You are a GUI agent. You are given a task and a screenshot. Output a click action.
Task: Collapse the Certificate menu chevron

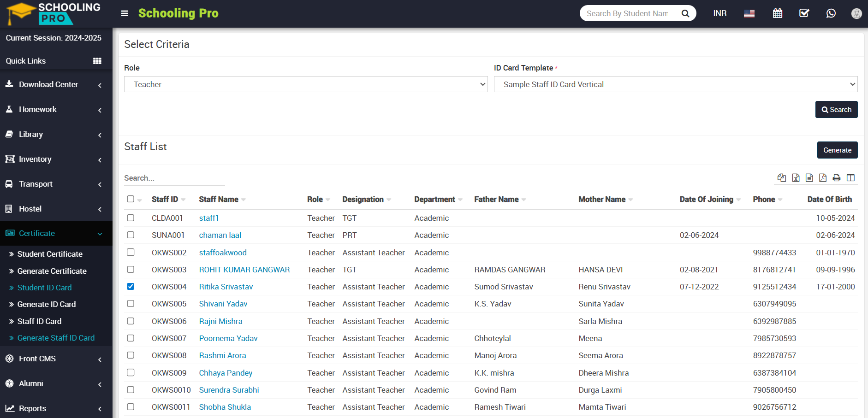point(100,234)
